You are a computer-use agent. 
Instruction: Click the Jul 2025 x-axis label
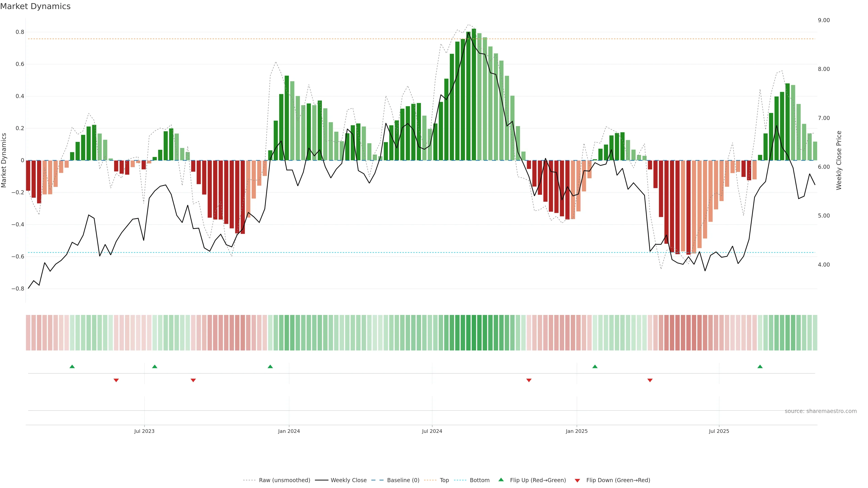coord(719,431)
